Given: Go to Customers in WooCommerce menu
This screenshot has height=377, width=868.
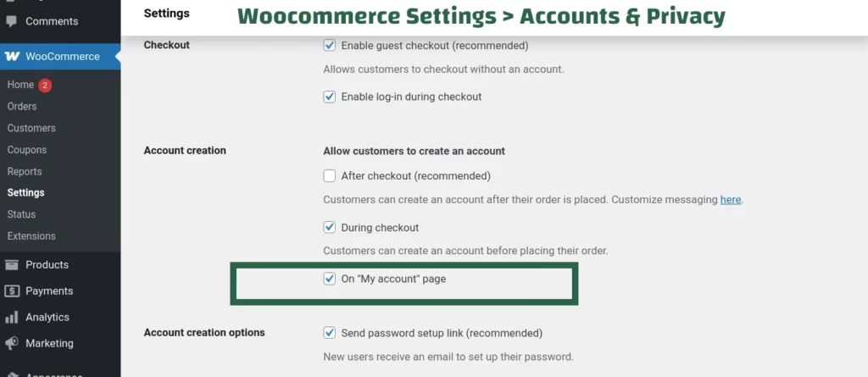Looking at the screenshot, I should (x=31, y=128).
